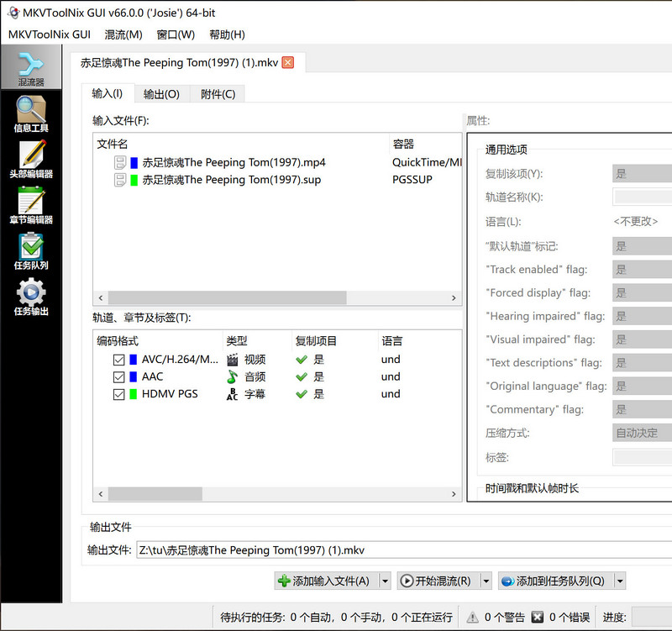Click the green checkmark in the AVC/H.264 row
Screen dimensions: 672x631
click(x=302, y=360)
